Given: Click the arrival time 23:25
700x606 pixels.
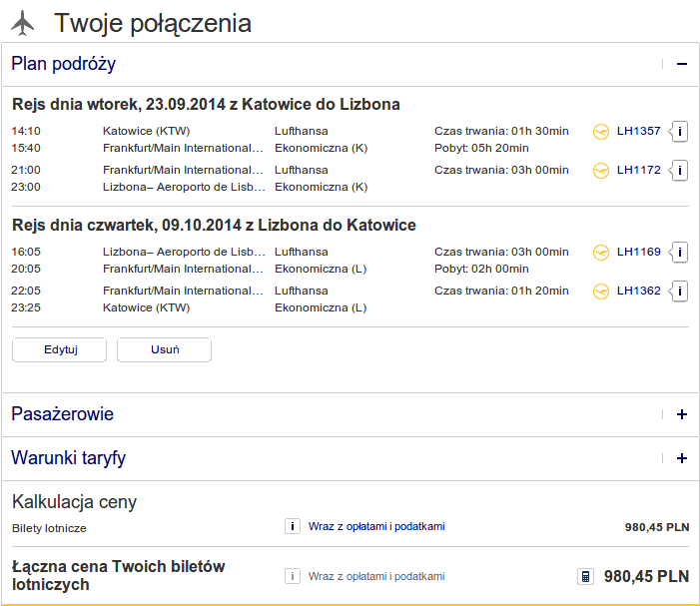Looking at the screenshot, I should point(26,307).
